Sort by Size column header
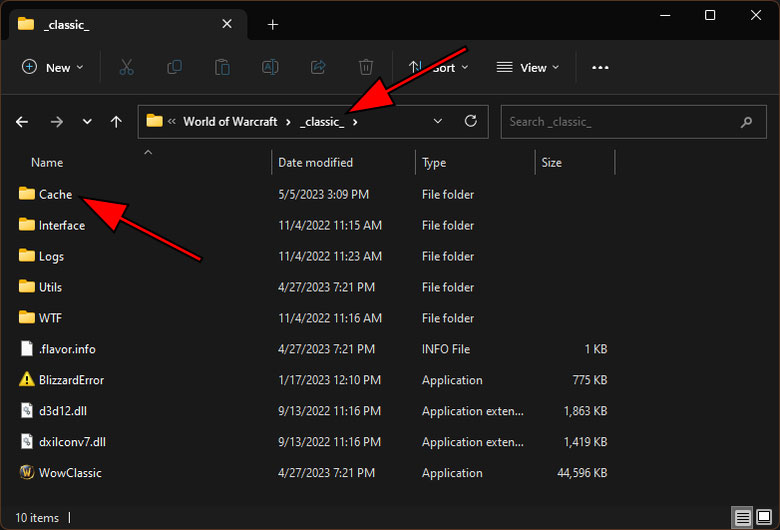Viewport: 780px width, 530px height. pyautogui.click(x=551, y=163)
